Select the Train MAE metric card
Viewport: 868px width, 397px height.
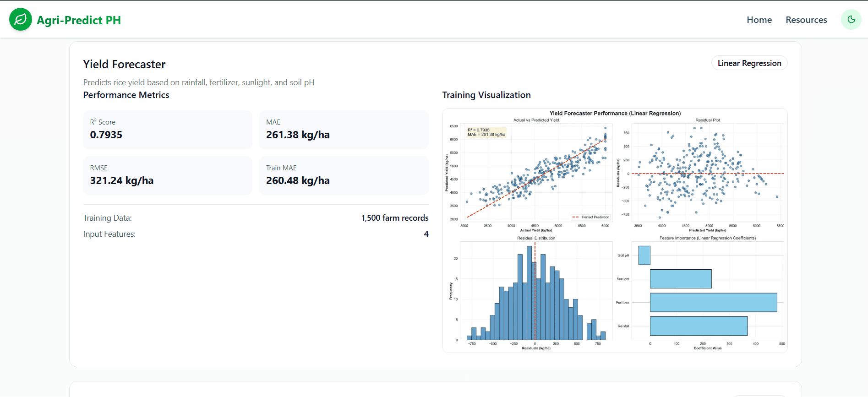pyautogui.click(x=344, y=175)
